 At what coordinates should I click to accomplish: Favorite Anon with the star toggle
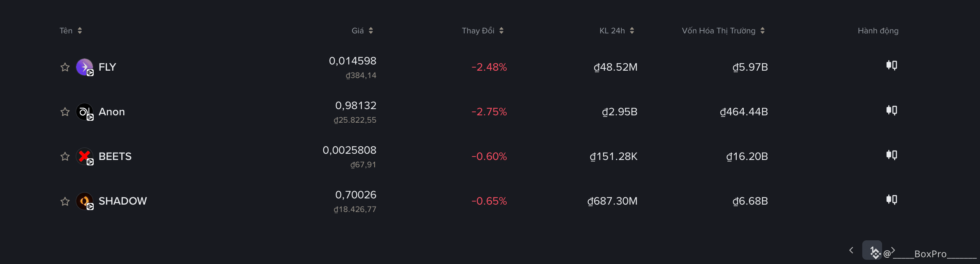pos(65,112)
